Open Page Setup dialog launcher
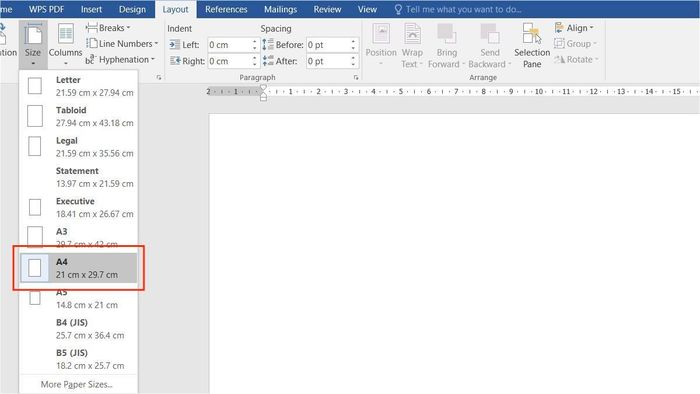 click(x=159, y=77)
